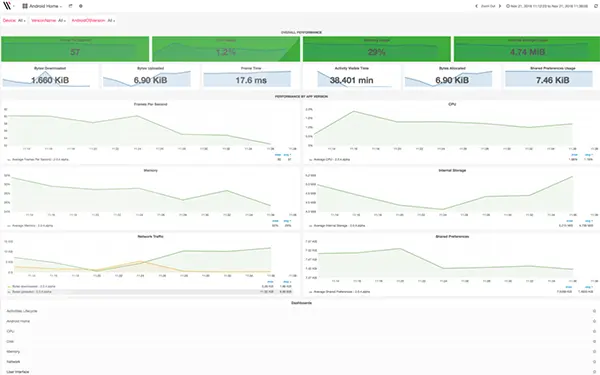Shift time range back with left arrow
The image size is (600, 375).
(476, 6)
